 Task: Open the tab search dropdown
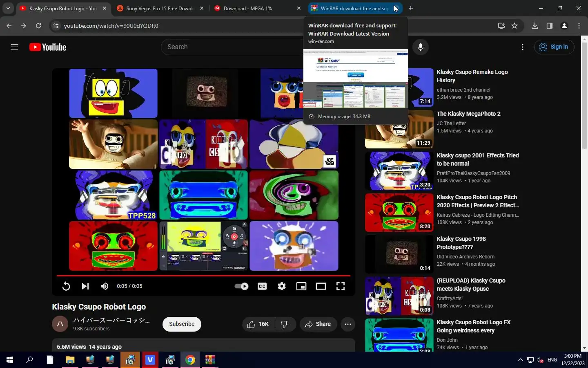(8, 8)
